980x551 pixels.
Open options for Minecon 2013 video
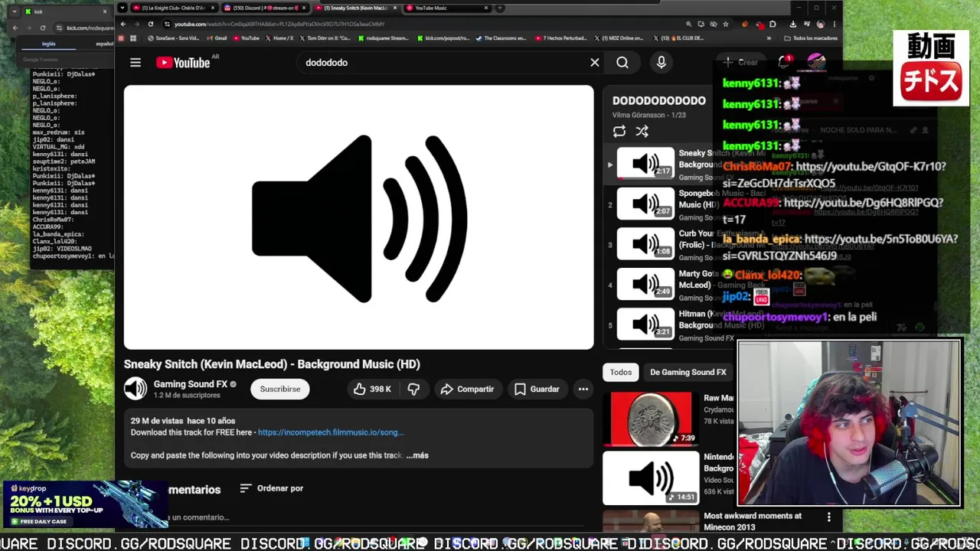click(828, 517)
